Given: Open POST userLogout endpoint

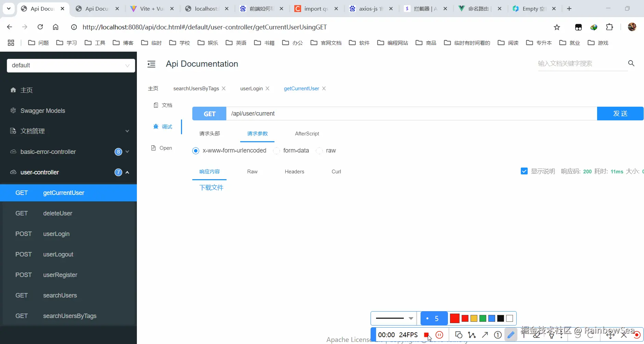Looking at the screenshot, I should (68, 254).
